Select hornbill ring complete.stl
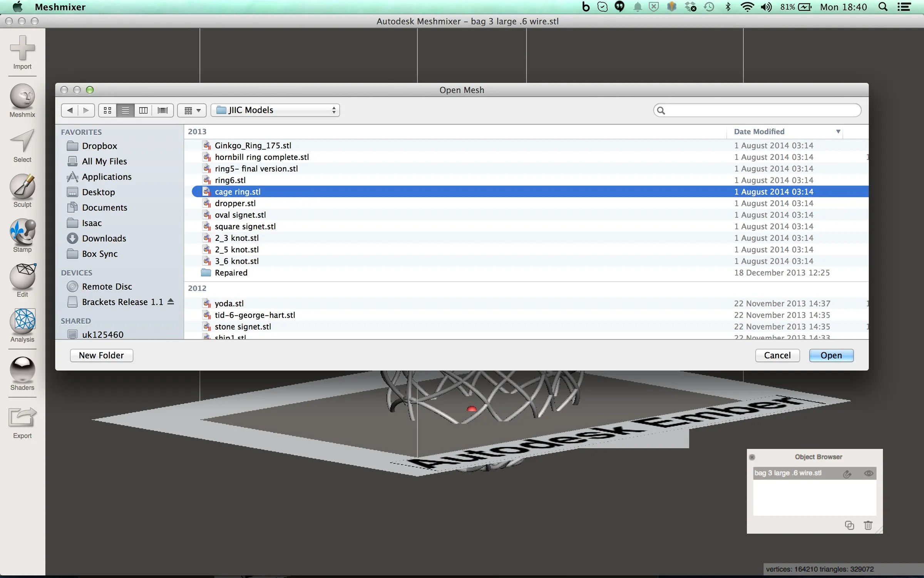Image resolution: width=924 pixels, height=578 pixels. click(526, 157)
